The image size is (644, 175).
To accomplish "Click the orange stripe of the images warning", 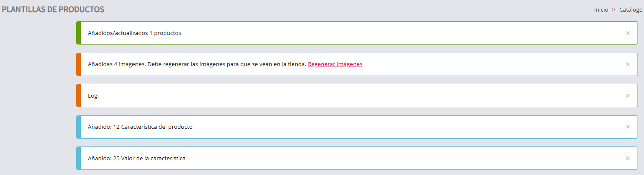I will click(78, 64).
